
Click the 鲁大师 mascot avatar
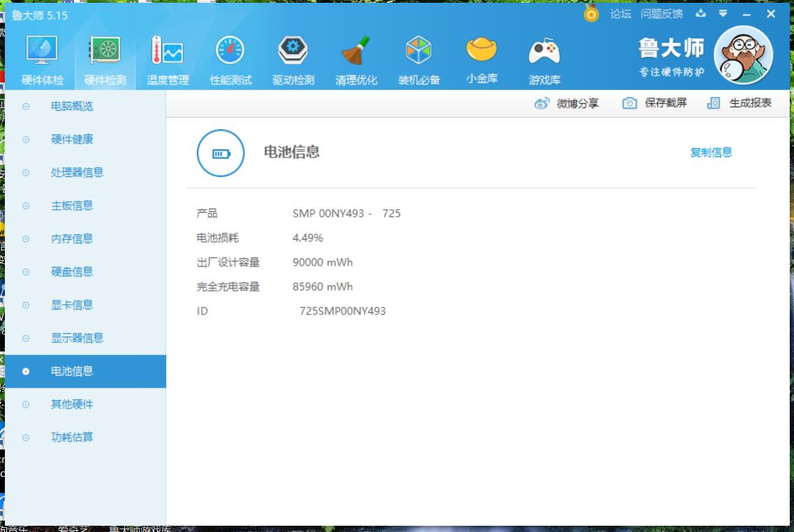[743, 57]
